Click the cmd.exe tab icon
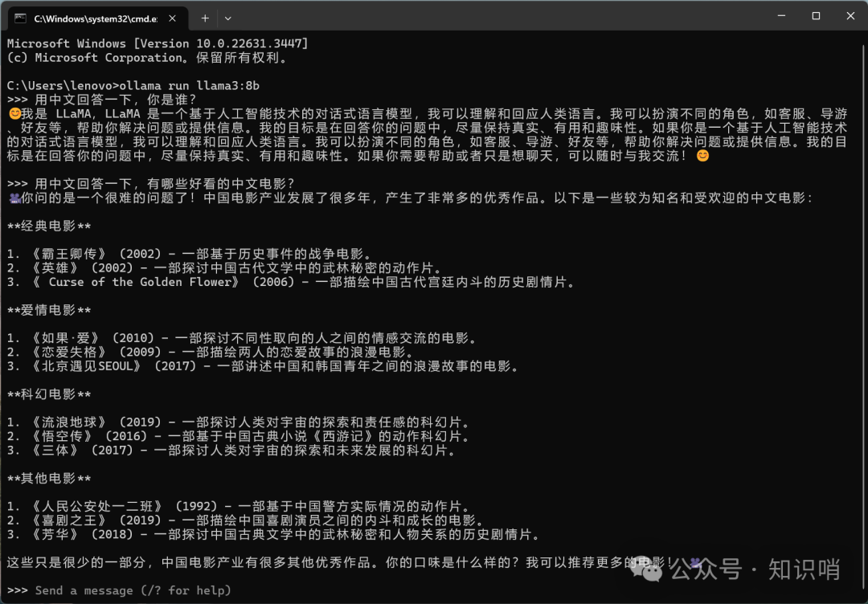 [x=20, y=18]
